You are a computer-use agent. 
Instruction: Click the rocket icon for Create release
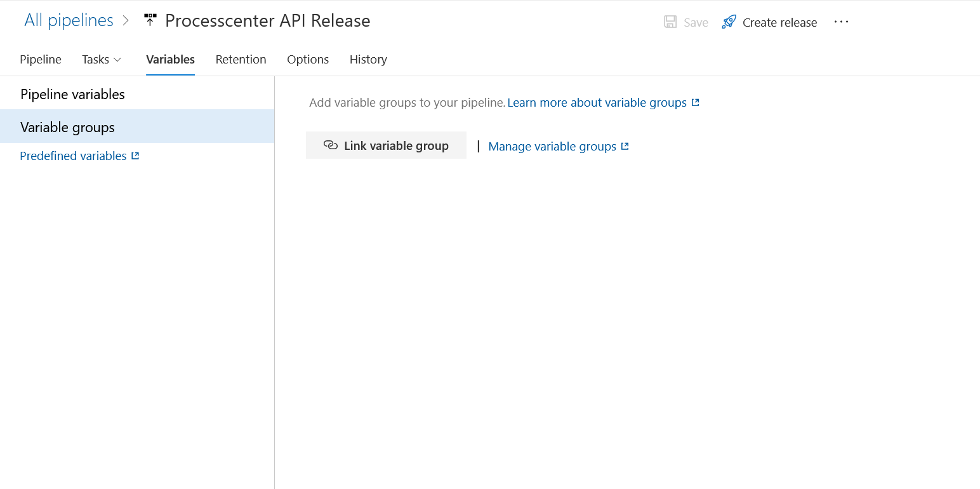click(x=729, y=22)
